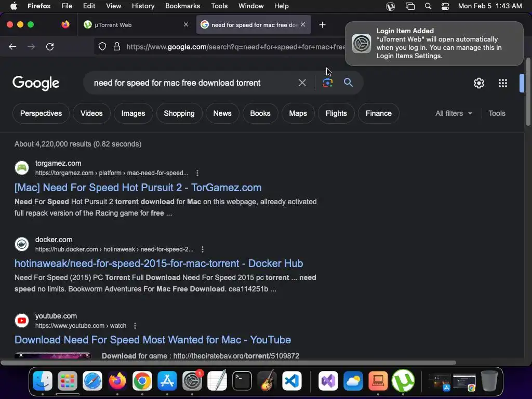Open the Trash in the Dock
This screenshot has width=532, height=399.
[489, 381]
